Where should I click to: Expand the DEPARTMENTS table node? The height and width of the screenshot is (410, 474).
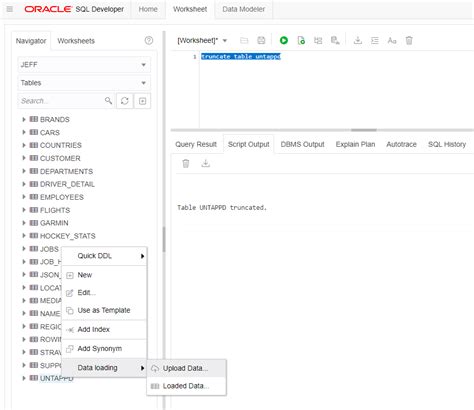24,171
